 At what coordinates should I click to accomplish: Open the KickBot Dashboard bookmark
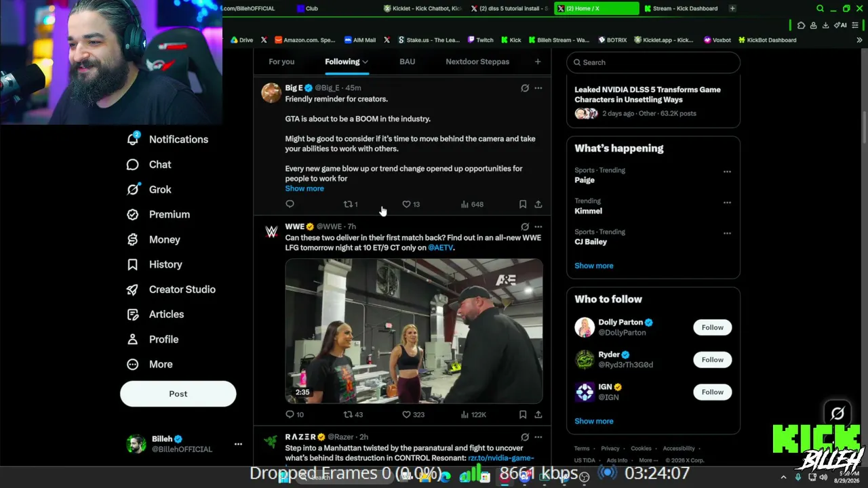click(767, 40)
